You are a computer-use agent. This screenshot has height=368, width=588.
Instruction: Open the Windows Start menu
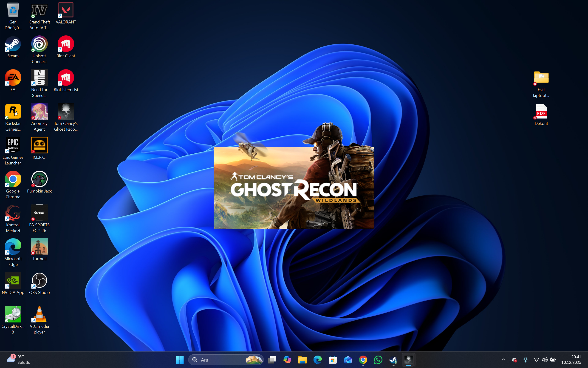point(180,360)
